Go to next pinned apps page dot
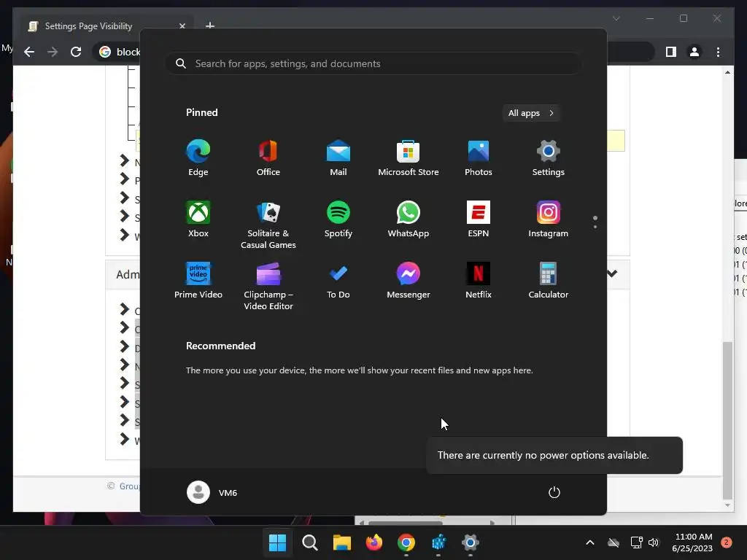747x560 pixels. point(595,227)
